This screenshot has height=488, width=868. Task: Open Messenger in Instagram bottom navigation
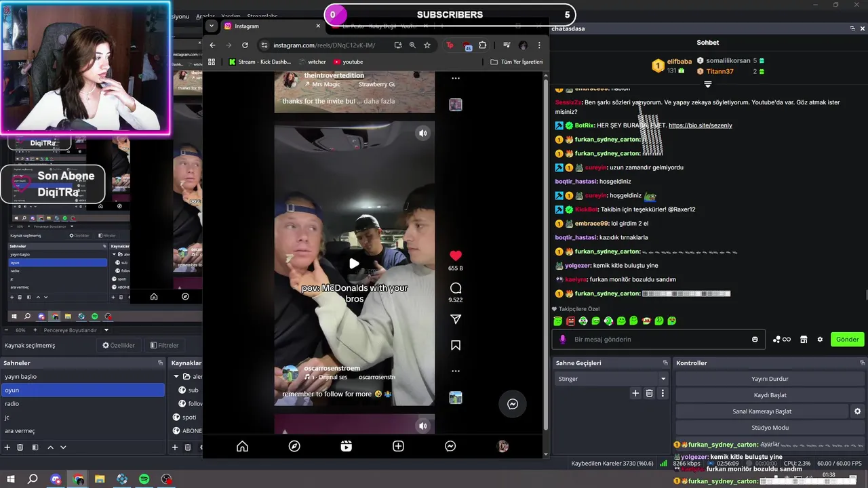pos(450,446)
